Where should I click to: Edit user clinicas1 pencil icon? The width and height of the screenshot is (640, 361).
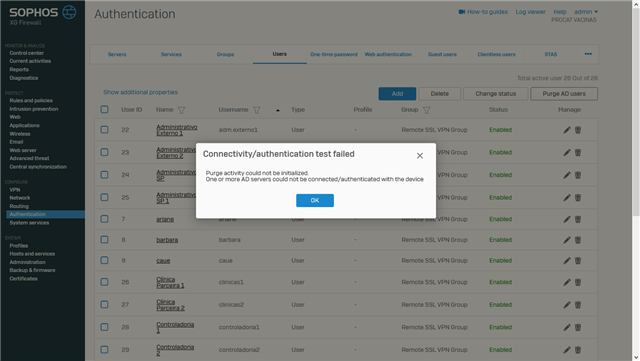point(567,282)
